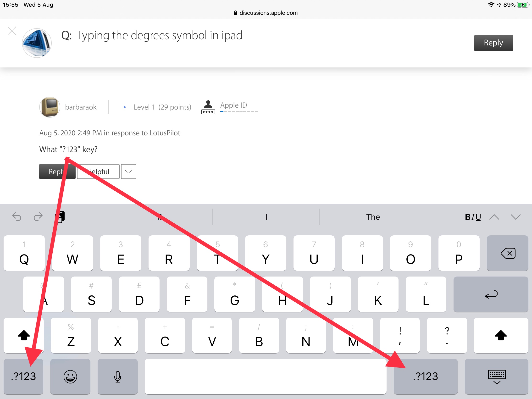The height and width of the screenshot is (399, 532).
Task: Select the predictive suggestion "I"
Action: click(x=266, y=217)
